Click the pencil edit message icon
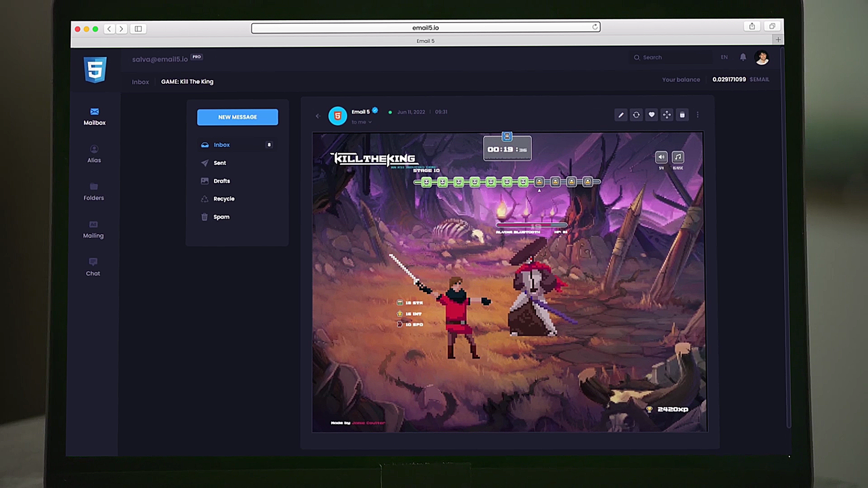This screenshot has width=868, height=488. [621, 115]
